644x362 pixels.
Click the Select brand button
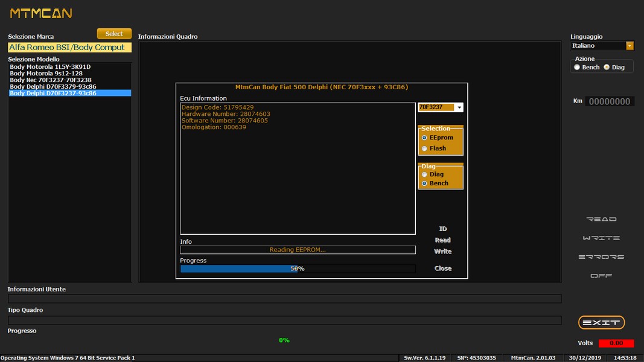pyautogui.click(x=114, y=34)
